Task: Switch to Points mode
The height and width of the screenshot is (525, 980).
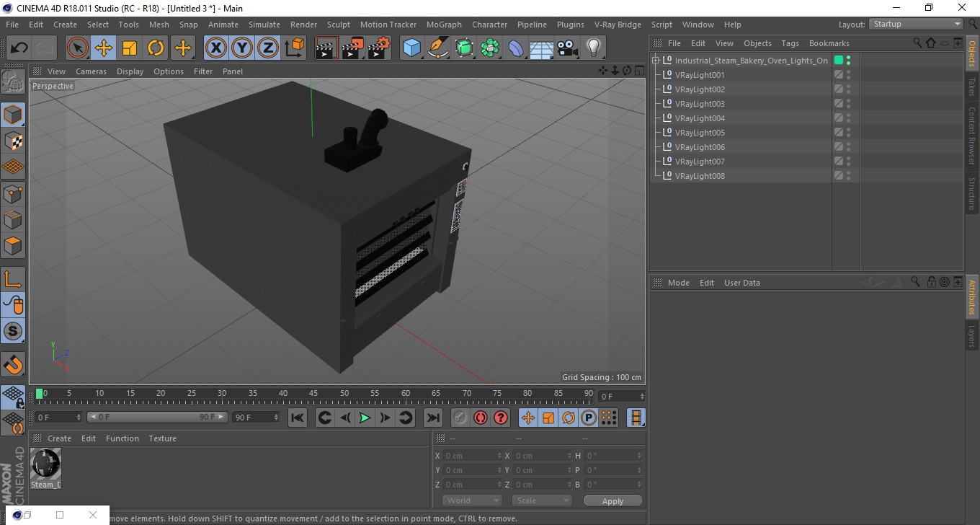Action: point(13,193)
